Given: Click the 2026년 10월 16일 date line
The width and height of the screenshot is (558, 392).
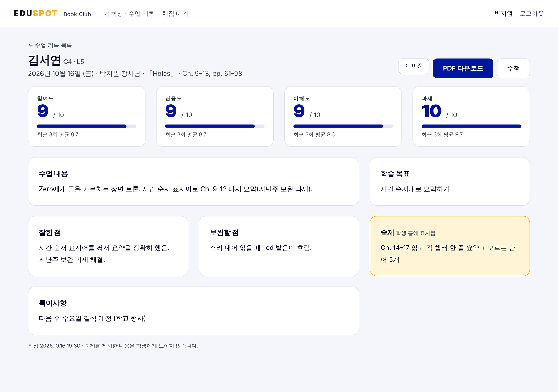Looking at the screenshot, I should [x=135, y=74].
